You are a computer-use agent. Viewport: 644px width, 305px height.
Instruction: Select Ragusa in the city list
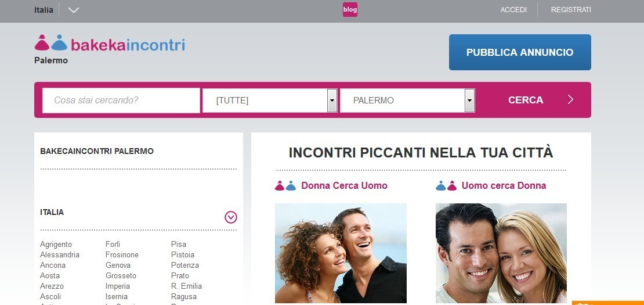tap(184, 297)
